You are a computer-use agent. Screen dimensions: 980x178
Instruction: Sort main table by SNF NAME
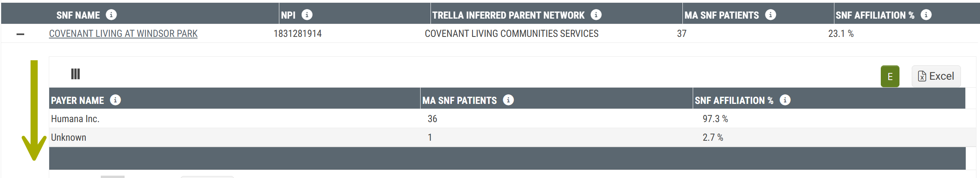(78, 15)
